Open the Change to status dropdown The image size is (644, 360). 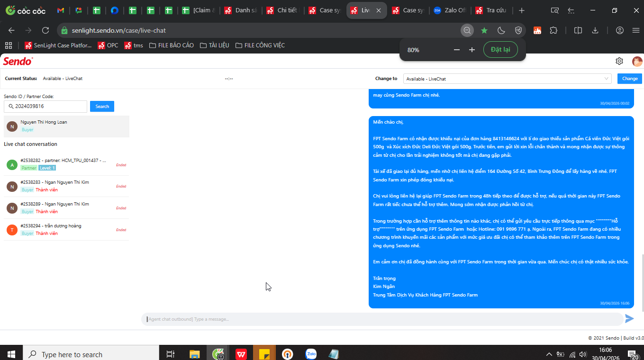pyautogui.click(x=507, y=79)
